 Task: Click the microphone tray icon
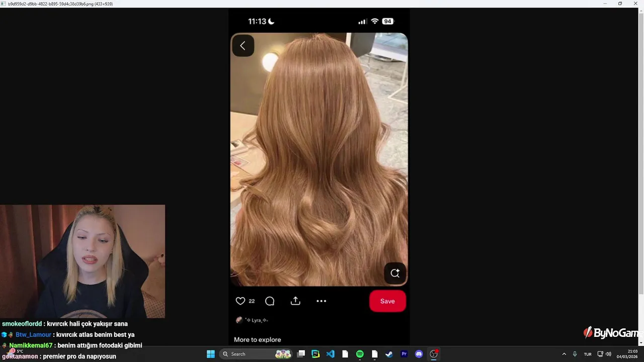pyautogui.click(x=575, y=354)
